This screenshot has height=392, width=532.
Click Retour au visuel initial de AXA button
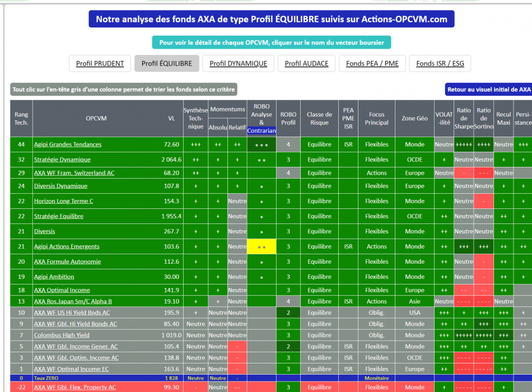[x=488, y=90]
